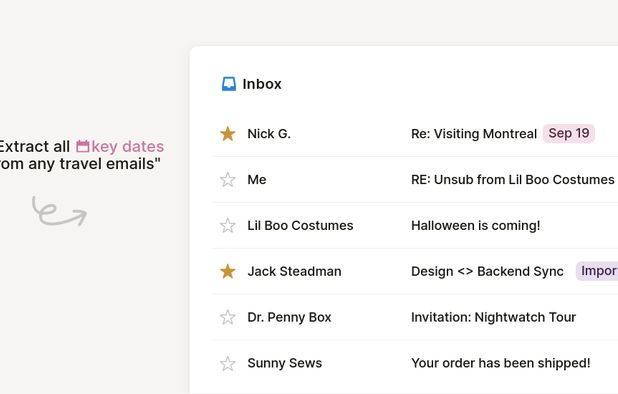Select sender Sunny Sews
This screenshot has height=394, width=618.
coord(285,363)
